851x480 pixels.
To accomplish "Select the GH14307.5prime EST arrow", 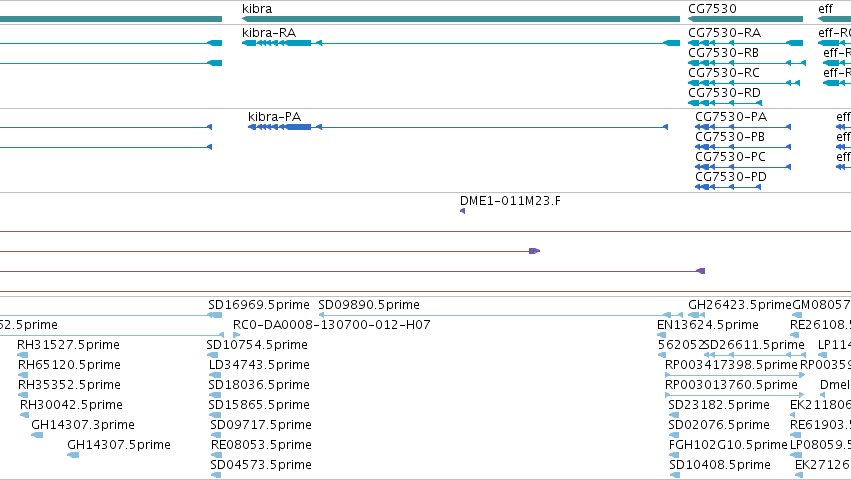I will (73, 455).
